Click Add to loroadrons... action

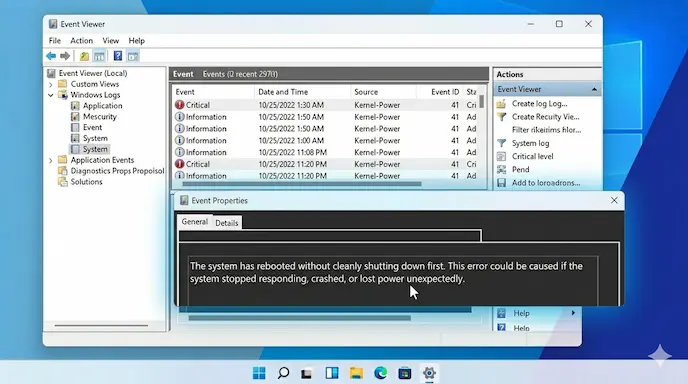tap(546, 183)
